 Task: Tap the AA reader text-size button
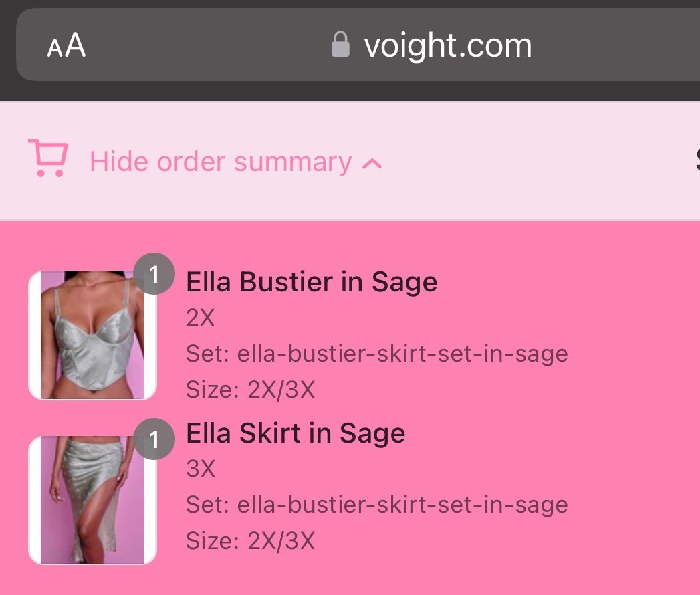[66, 45]
